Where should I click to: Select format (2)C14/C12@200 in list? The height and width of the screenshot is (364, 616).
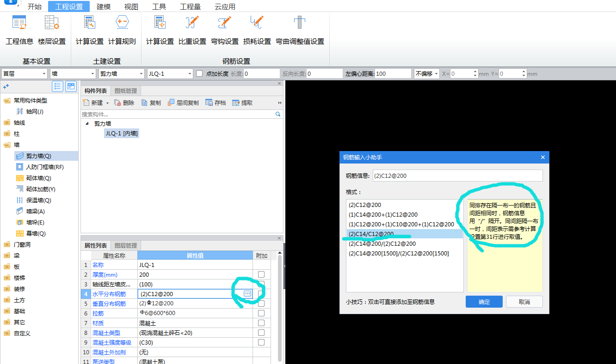pos(405,234)
